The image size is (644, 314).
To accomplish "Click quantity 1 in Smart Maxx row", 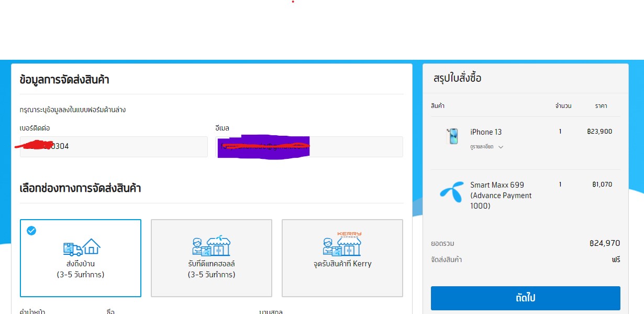I will coord(560,185).
